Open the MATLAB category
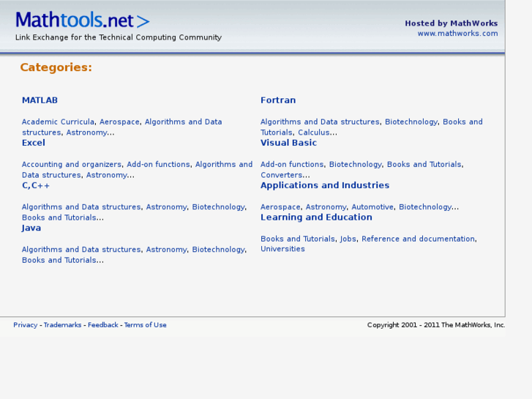This screenshot has height=399, width=532. [40, 100]
